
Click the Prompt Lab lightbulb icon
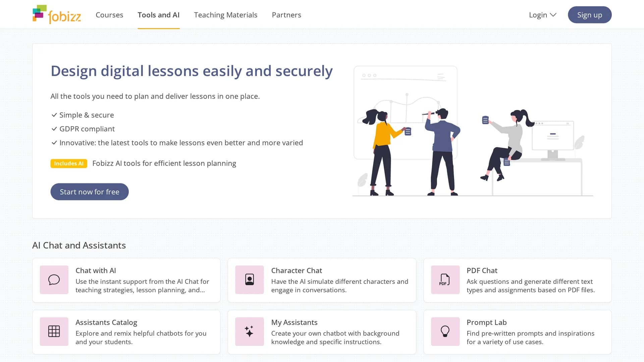445,331
